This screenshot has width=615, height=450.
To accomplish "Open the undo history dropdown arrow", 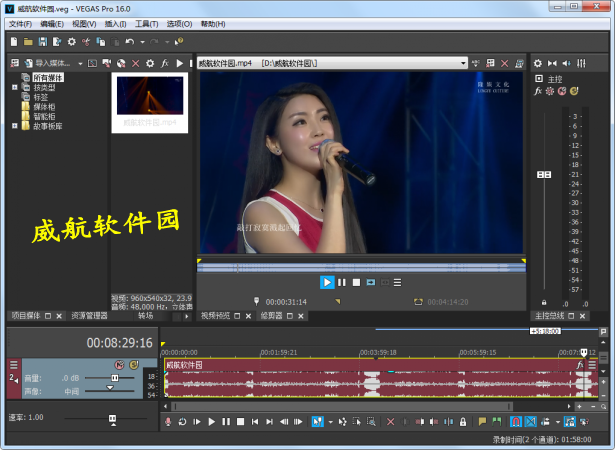I will pos(142,42).
